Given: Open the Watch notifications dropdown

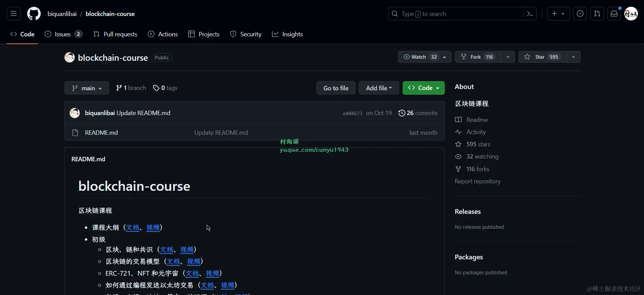Looking at the screenshot, I should [x=424, y=57].
